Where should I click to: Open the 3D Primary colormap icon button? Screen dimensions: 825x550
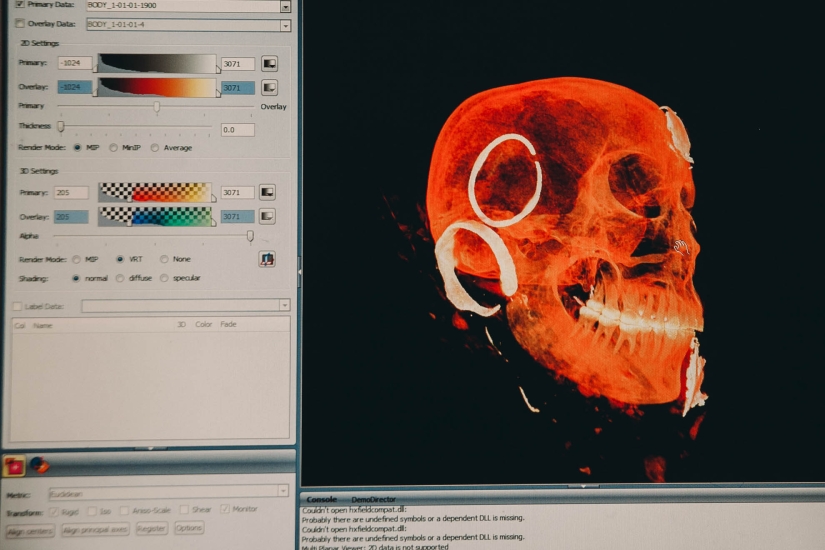(x=268, y=192)
